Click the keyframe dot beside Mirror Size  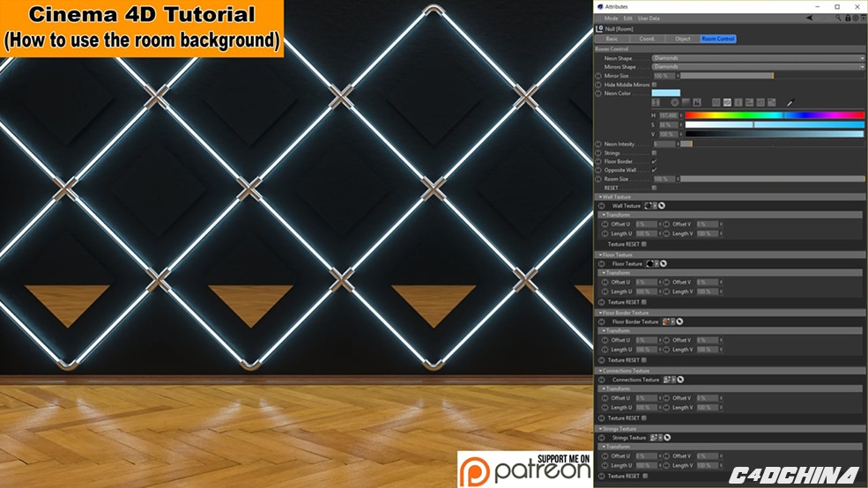(x=597, y=76)
